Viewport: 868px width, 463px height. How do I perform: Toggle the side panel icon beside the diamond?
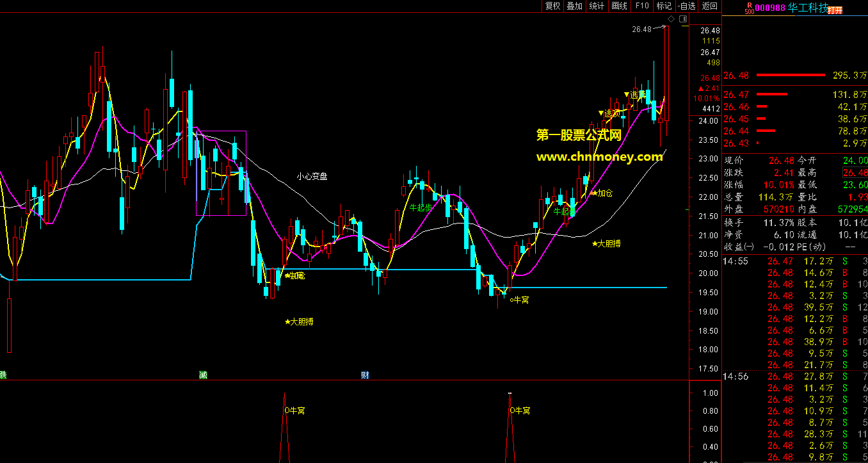(684, 19)
